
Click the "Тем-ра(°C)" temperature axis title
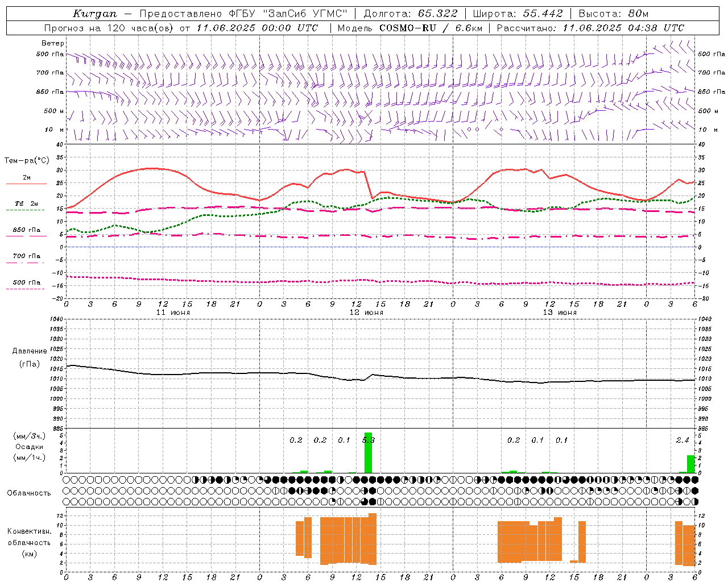tap(27, 161)
